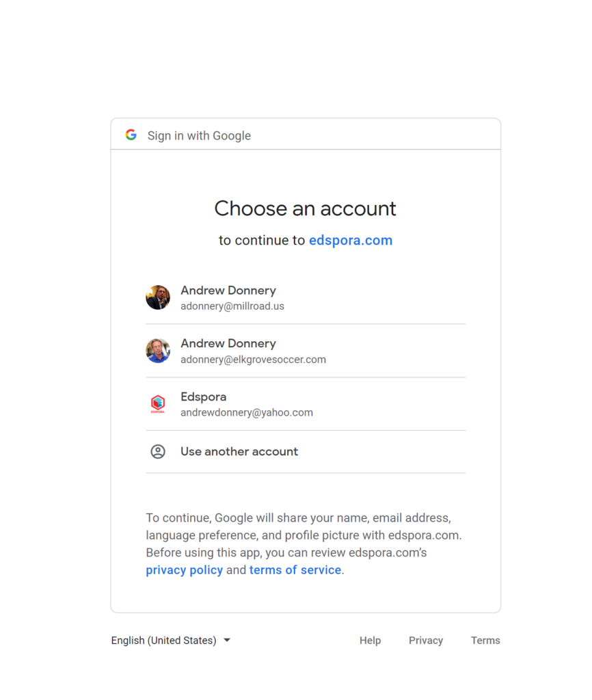This screenshot has width=592, height=700.
Task: Click Terms in the footer
Action: [485, 641]
